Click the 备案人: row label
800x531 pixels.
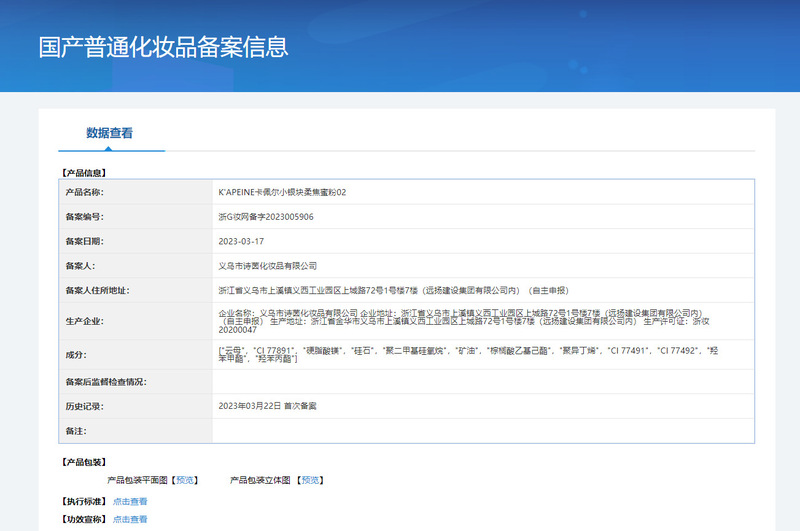tap(80, 266)
